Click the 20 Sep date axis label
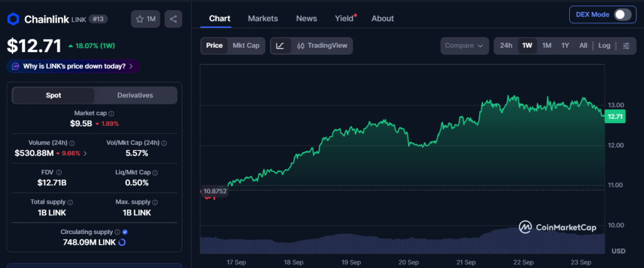Image resolution: width=644 pixels, height=268 pixels. pos(408,262)
